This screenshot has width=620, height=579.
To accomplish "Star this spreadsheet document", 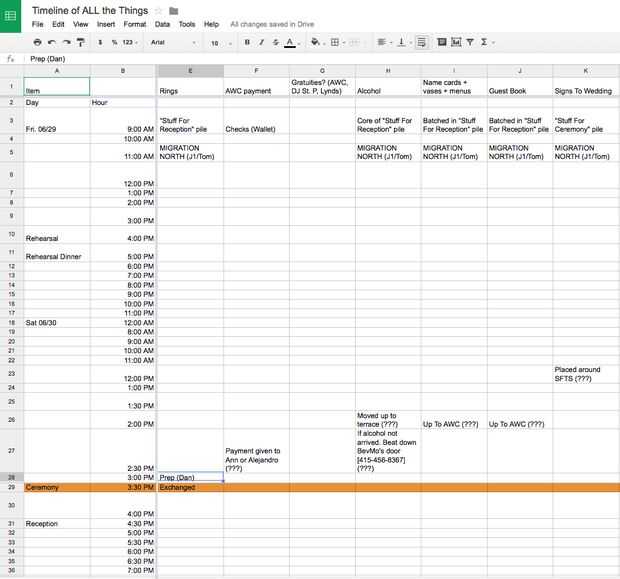I will [x=159, y=11].
